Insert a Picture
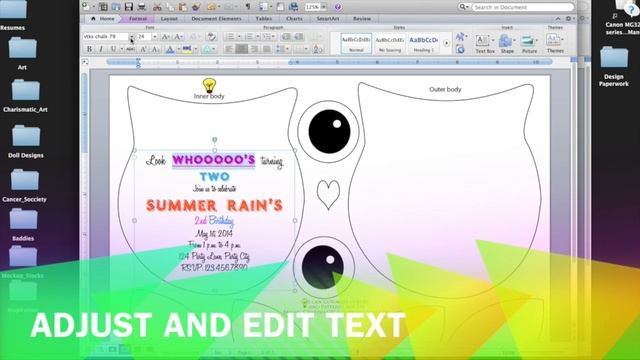The height and width of the screenshot is (360, 640). pos(529,44)
